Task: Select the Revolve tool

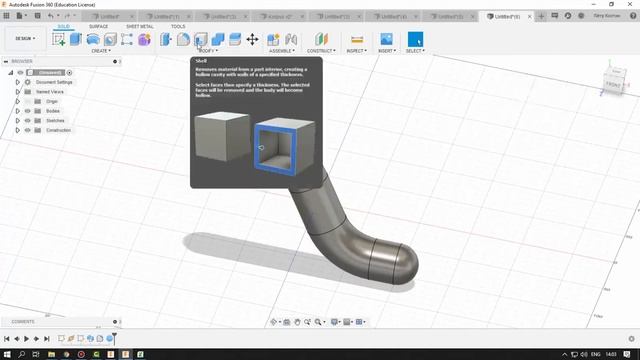Action: click(x=93, y=39)
